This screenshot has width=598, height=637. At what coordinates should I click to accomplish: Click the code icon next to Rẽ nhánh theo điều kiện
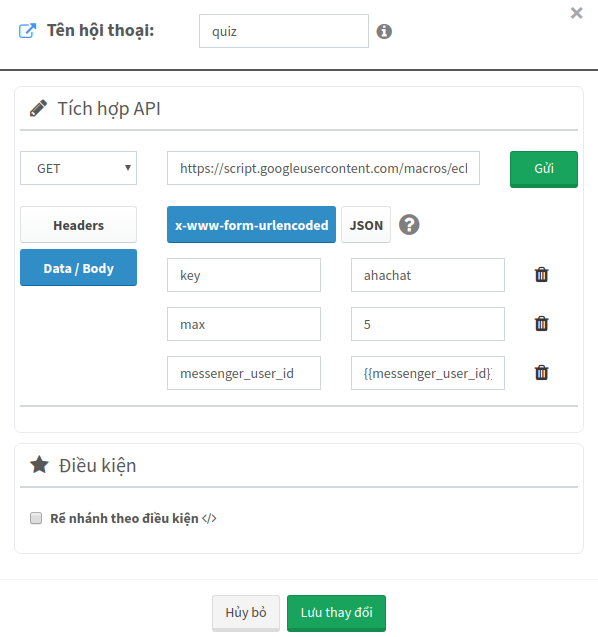[209, 518]
